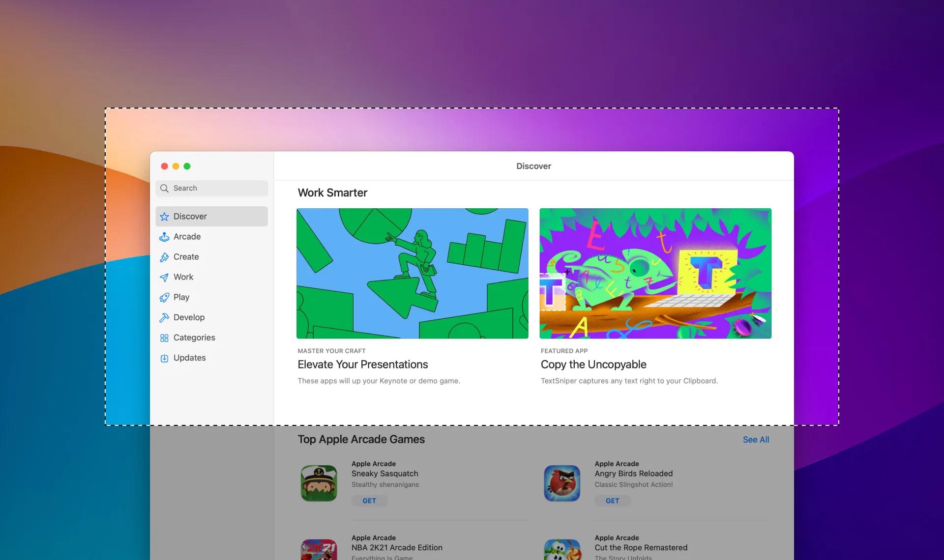Click the NBA 2K21 Arcade Edition title

point(397,547)
